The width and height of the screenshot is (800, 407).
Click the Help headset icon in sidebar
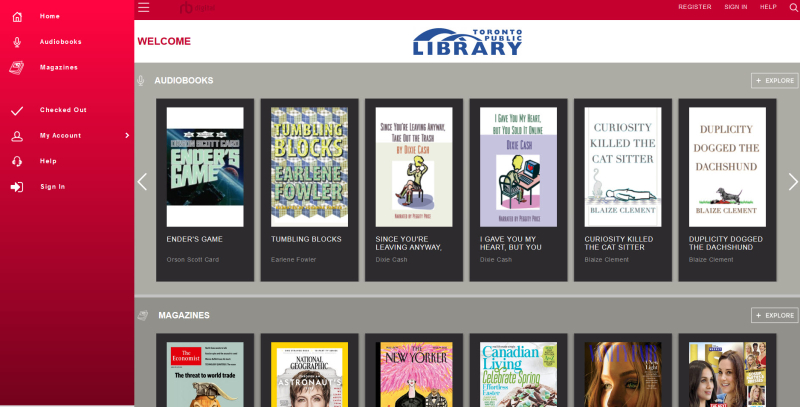(x=17, y=161)
